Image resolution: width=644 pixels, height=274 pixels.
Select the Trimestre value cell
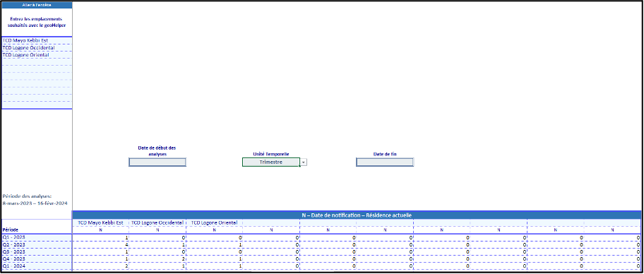pyautogui.click(x=271, y=162)
